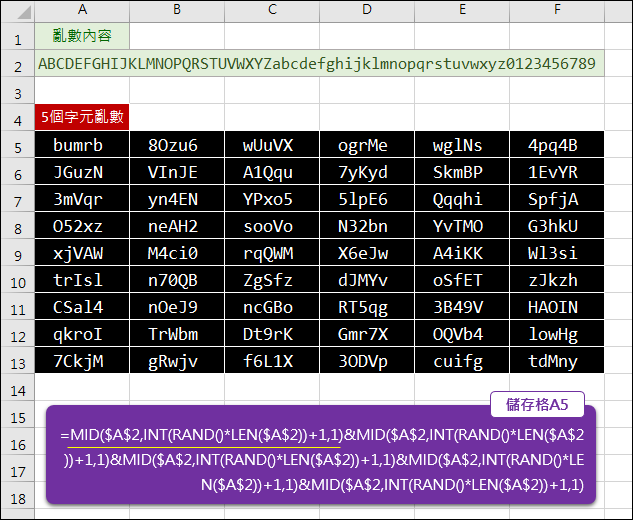The width and height of the screenshot is (633, 520).
Task: Click cell containing dJMYv
Action: click(x=367, y=279)
